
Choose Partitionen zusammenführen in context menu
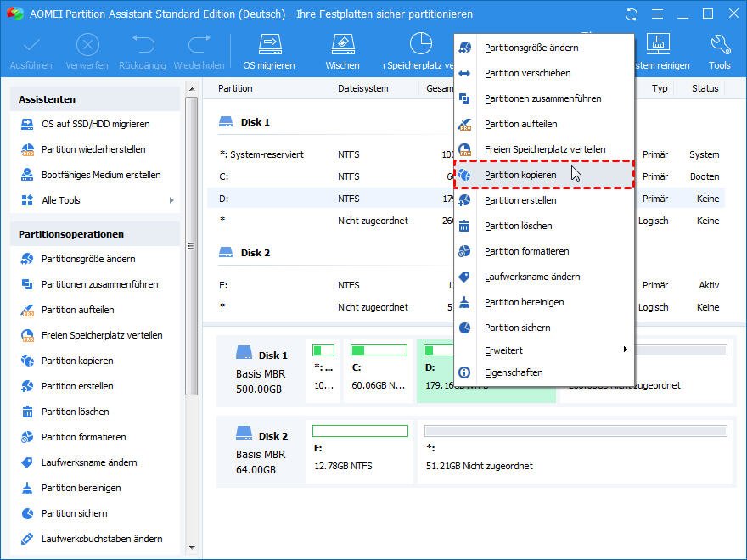544,98
